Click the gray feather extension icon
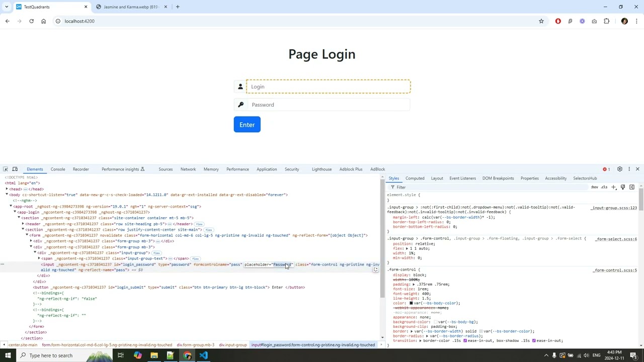644x362 pixels. click(x=570, y=21)
